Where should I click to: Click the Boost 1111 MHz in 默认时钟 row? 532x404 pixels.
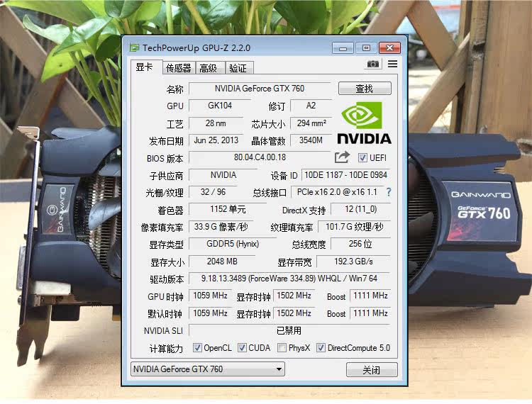(x=370, y=313)
